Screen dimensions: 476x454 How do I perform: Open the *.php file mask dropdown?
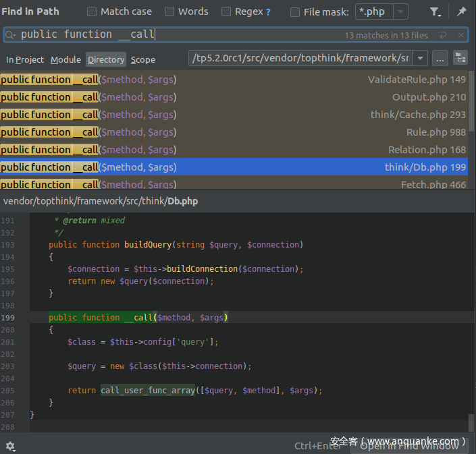(400, 11)
